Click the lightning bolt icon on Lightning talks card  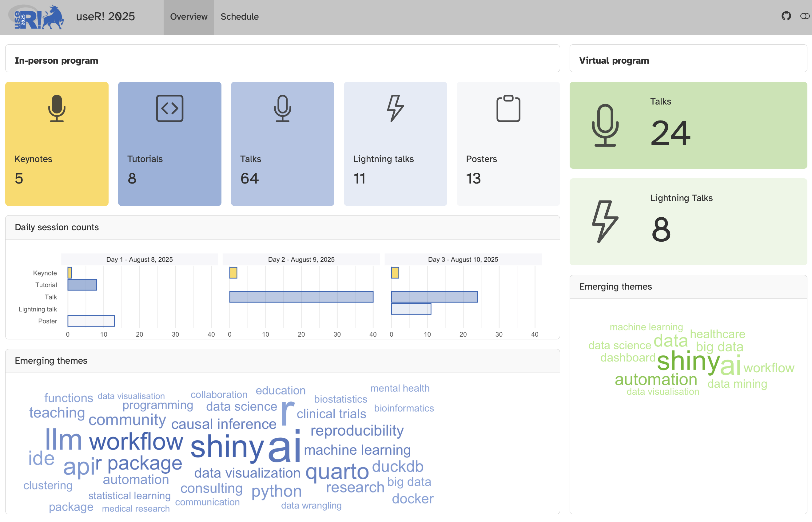[395, 109]
